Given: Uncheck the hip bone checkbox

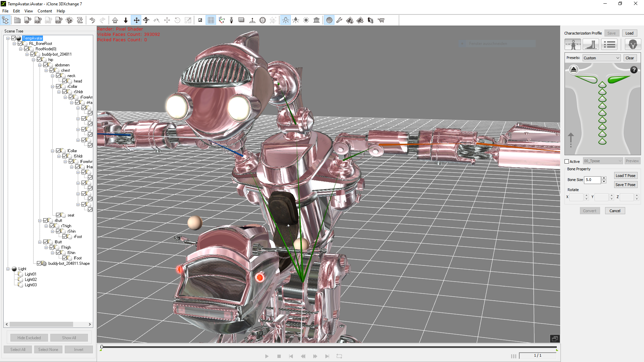Looking at the screenshot, I should tap(39, 60).
